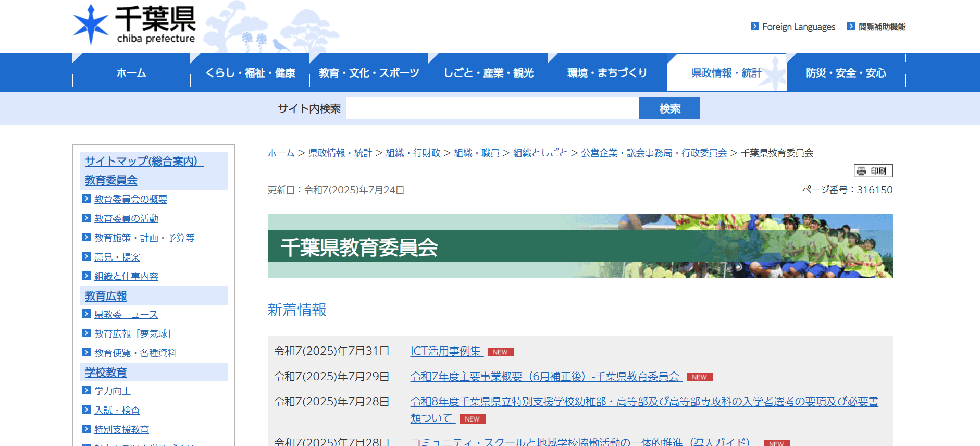Click arrow icon next to 学力向上

click(x=86, y=390)
